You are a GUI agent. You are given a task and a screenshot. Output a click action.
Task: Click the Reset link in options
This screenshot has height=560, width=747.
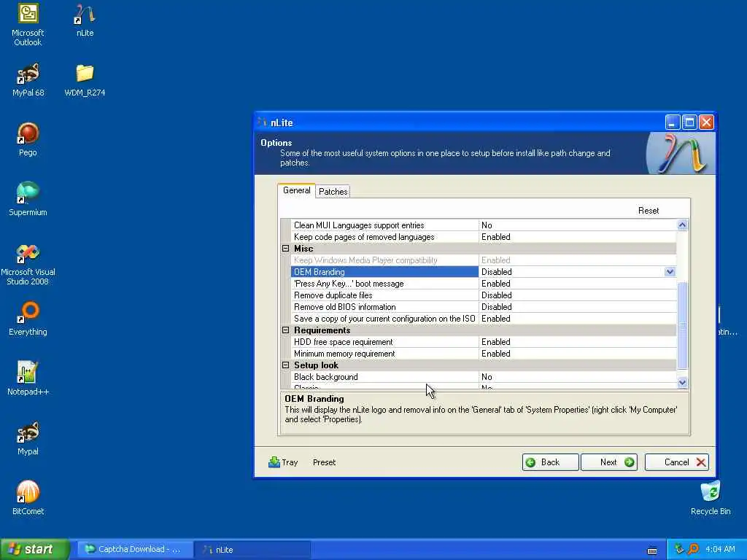(x=649, y=211)
